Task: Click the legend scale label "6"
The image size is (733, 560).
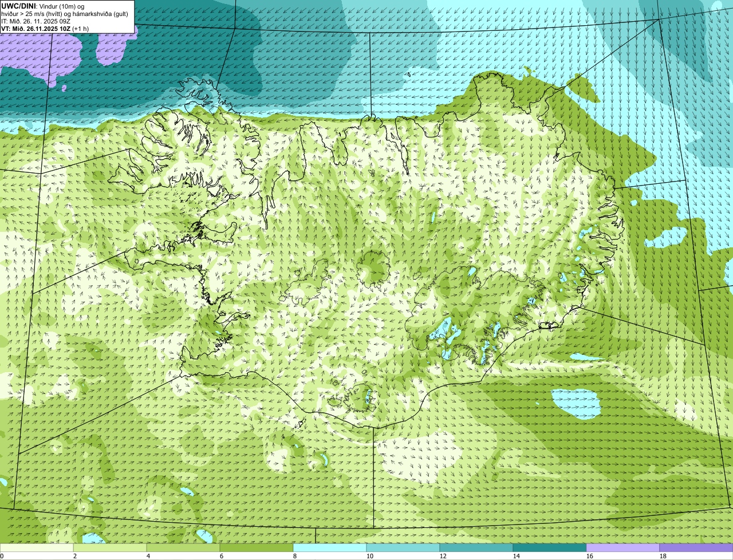Action: pos(222,556)
